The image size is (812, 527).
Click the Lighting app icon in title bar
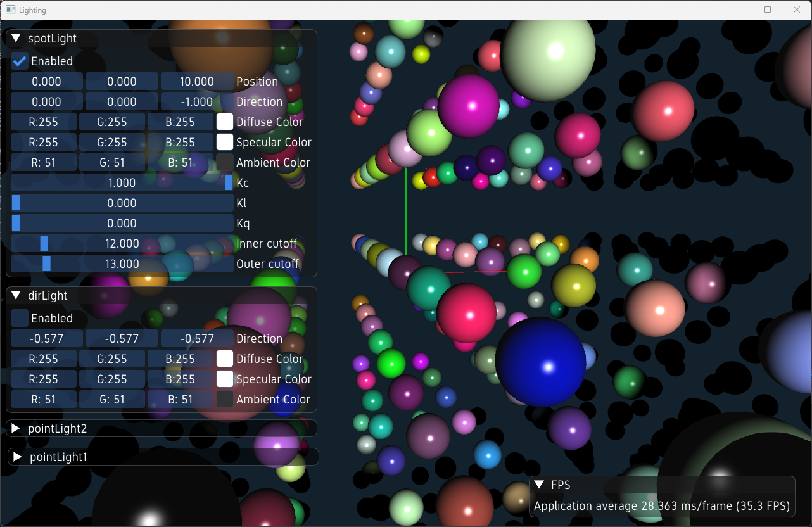10,10
